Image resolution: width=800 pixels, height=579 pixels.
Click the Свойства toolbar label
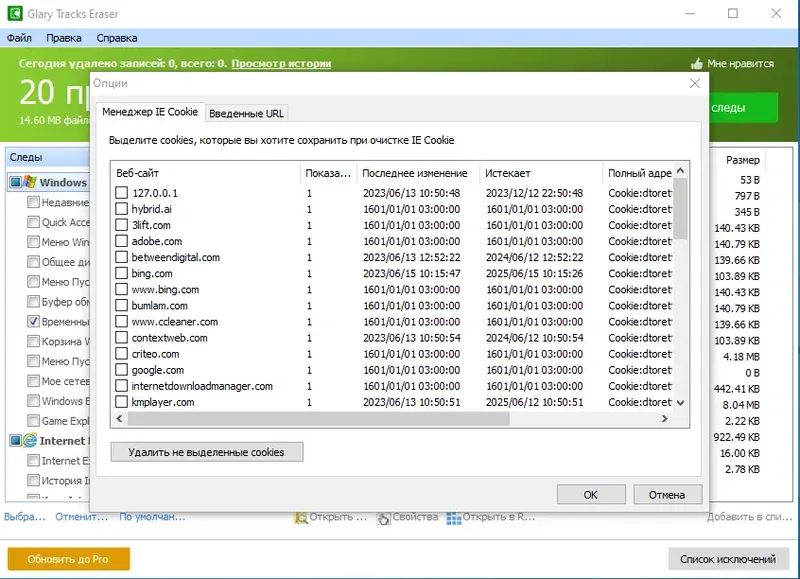(415, 517)
